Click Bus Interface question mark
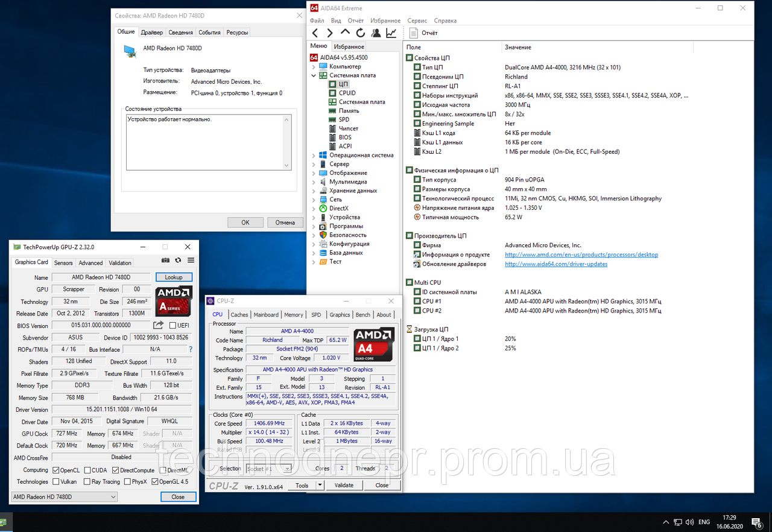This screenshot has height=532, width=772. tap(191, 349)
